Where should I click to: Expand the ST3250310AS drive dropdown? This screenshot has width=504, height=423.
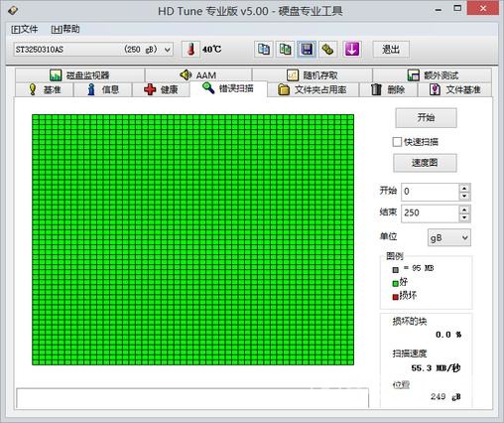[168, 50]
